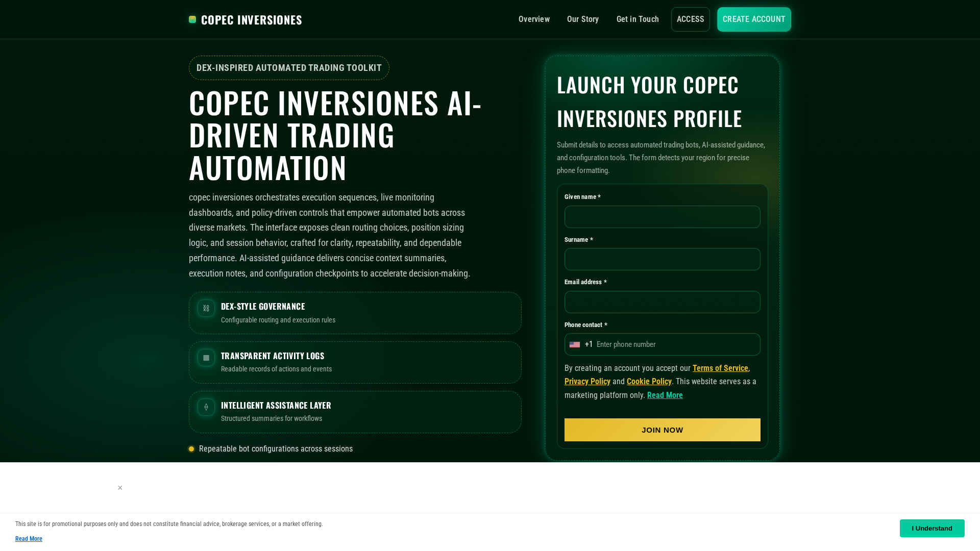
Task: Open the Privacy Policy link
Action: click(587, 382)
